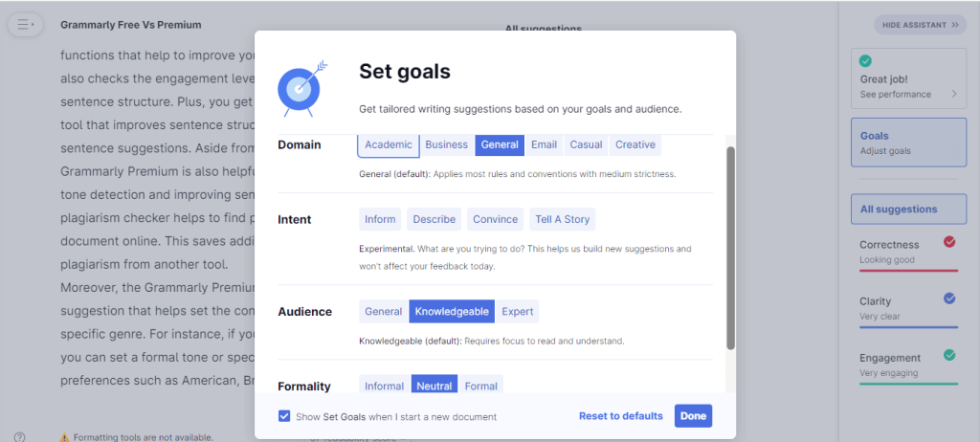Set audience to Expert
Screen dimensions: 980x442
(517, 311)
